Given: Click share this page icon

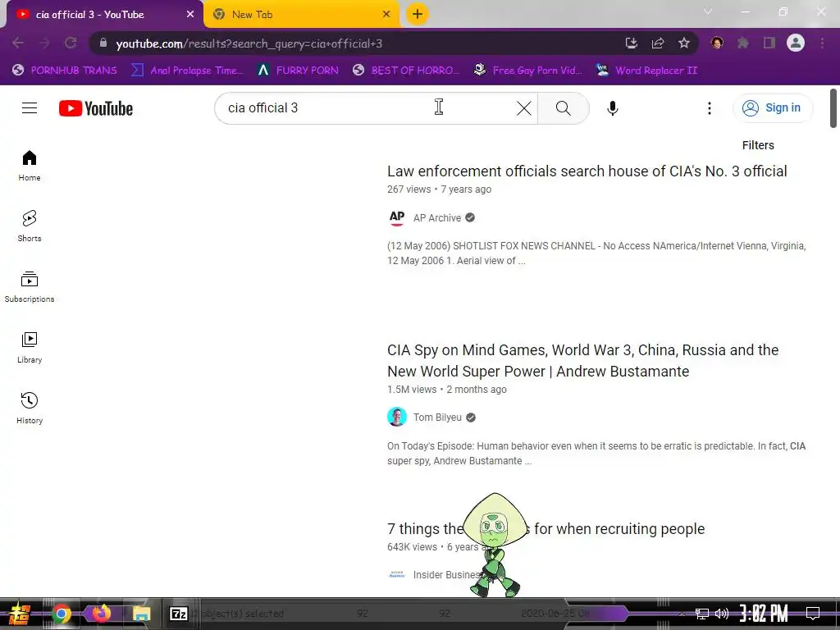Looking at the screenshot, I should pyautogui.click(x=658, y=43).
